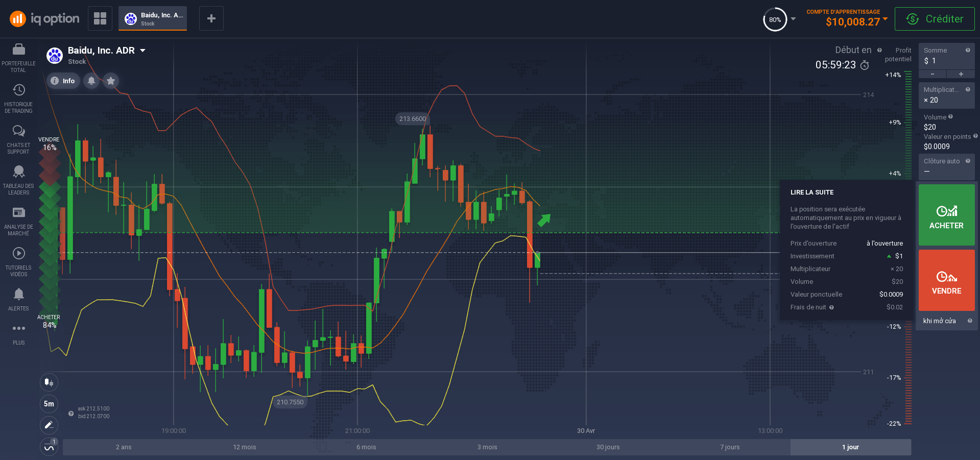This screenshot has height=460, width=980.
Task: Add Baidu to favorites with star
Action: tap(111, 81)
